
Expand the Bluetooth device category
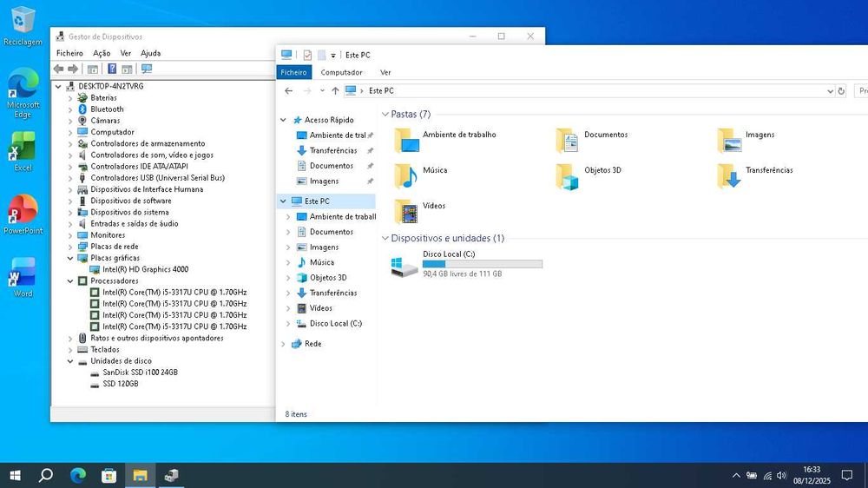point(70,109)
